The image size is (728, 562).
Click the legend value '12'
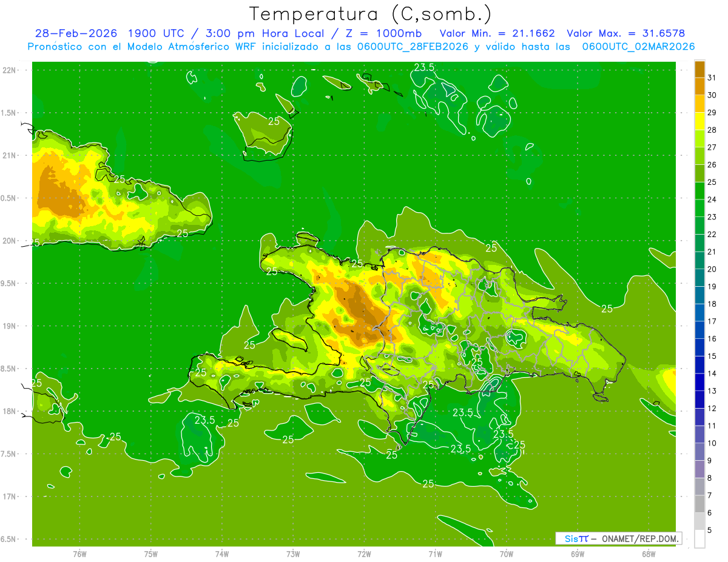coord(712,408)
